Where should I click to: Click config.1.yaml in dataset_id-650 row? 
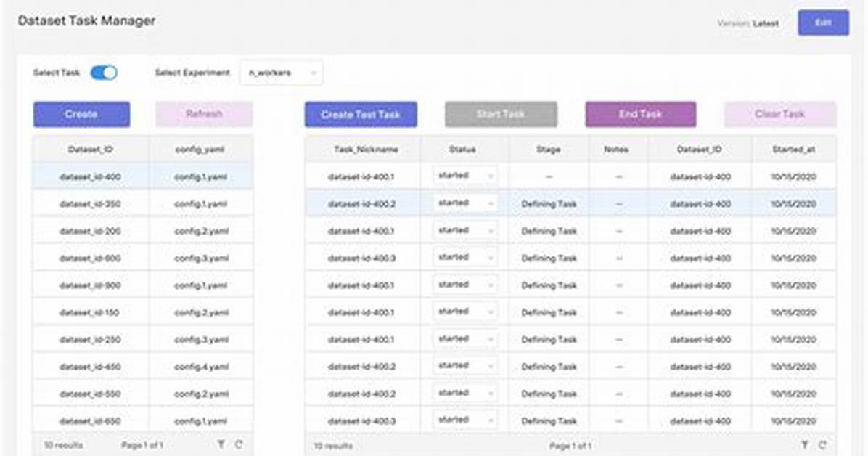point(200,421)
